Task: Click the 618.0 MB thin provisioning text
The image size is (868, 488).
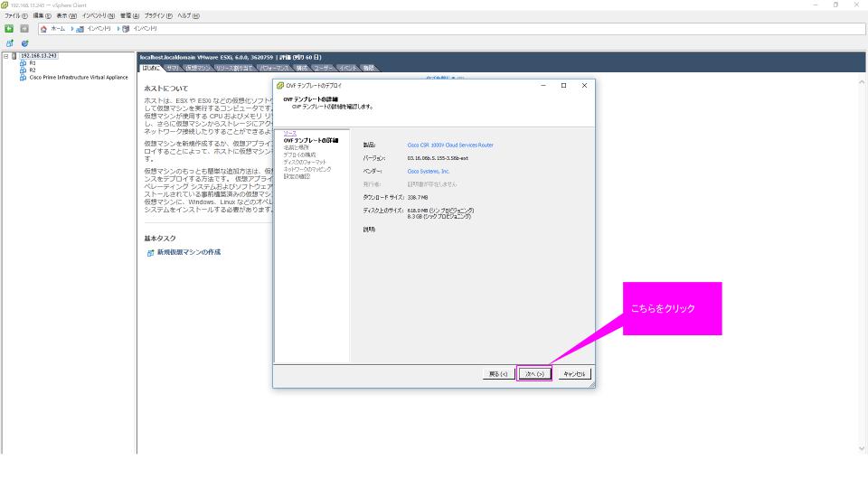Action: coord(440,211)
